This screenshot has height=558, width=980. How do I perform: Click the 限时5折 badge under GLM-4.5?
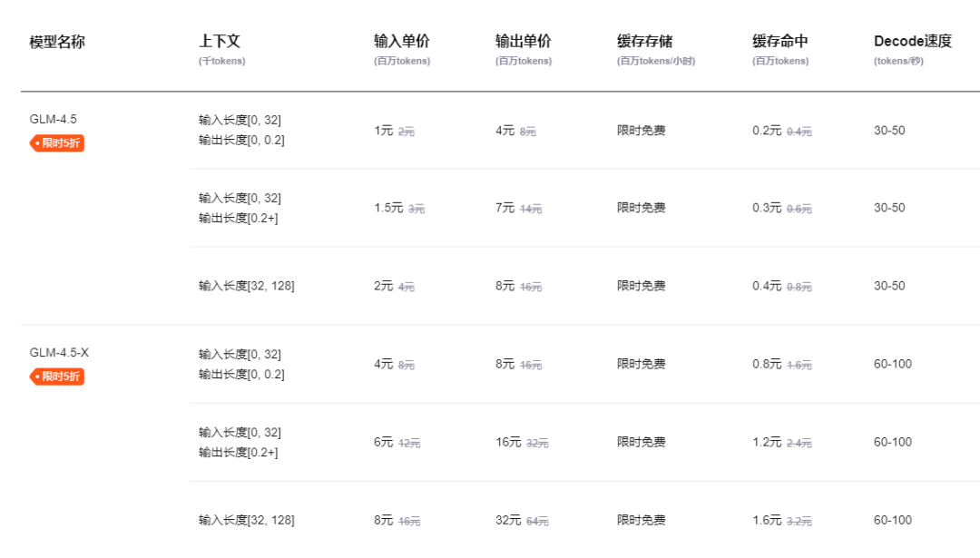click(57, 142)
